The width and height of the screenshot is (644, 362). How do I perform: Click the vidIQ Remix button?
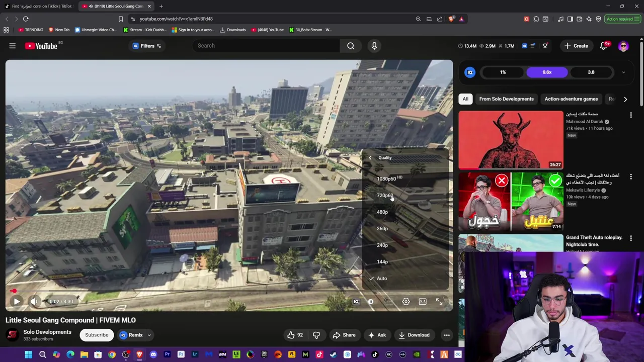tap(131, 335)
